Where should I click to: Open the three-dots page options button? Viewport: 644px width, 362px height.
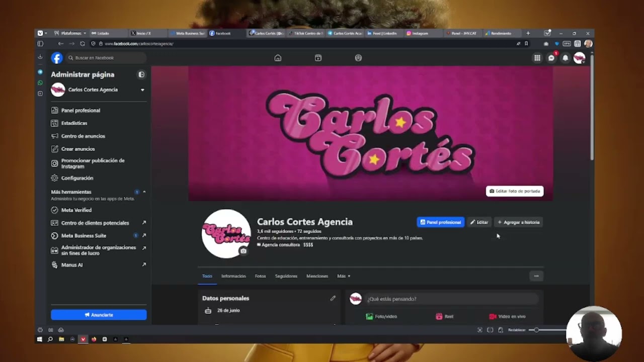pyautogui.click(x=536, y=276)
